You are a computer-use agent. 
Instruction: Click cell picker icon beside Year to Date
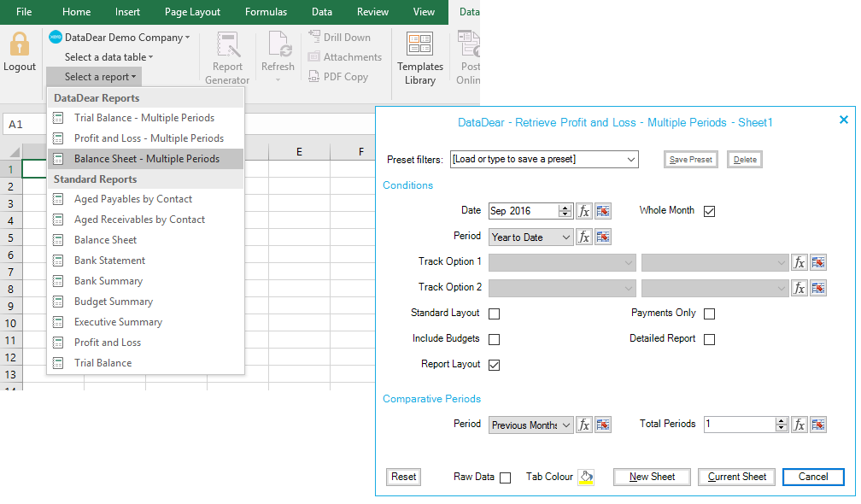click(603, 237)
